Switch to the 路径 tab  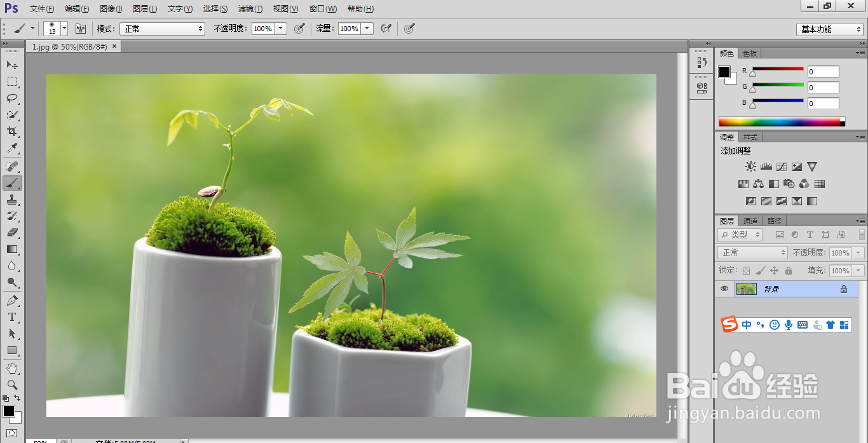pyautogui.click(x=775, y=221)
